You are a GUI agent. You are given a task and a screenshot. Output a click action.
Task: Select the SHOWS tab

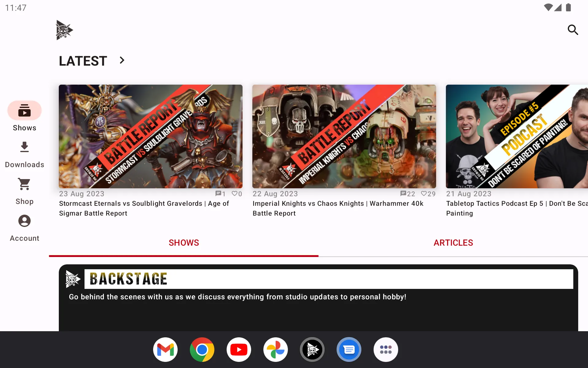(183, 243)
